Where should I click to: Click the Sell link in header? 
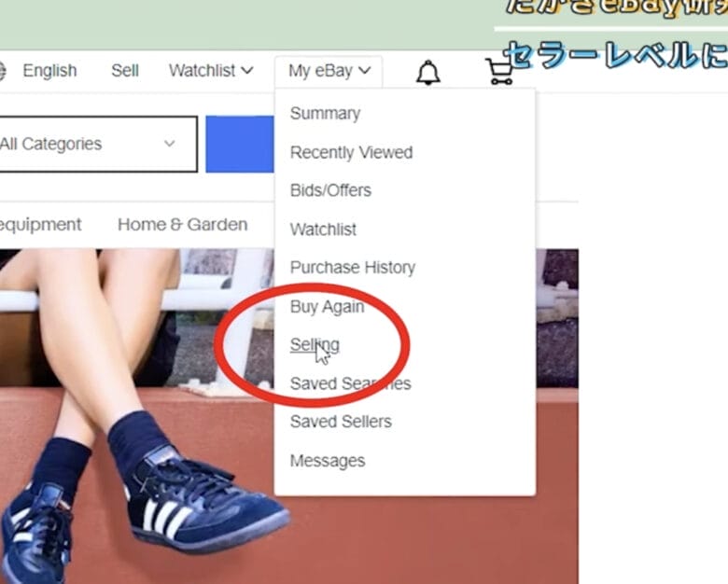tap(125, 71)
